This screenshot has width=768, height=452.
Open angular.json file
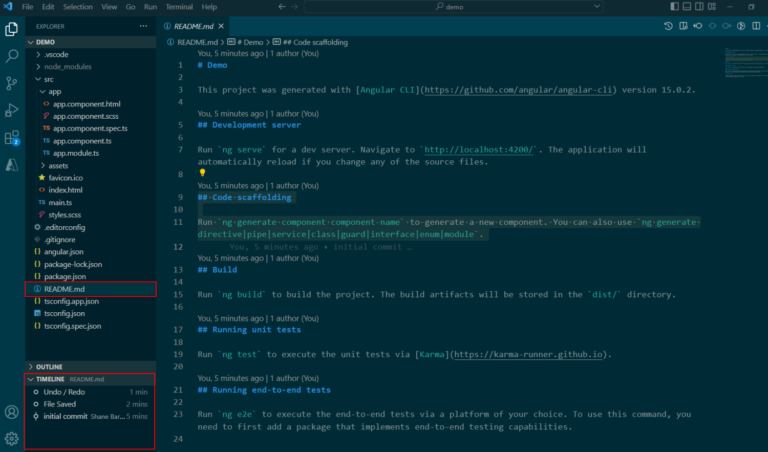click(64, 252)
